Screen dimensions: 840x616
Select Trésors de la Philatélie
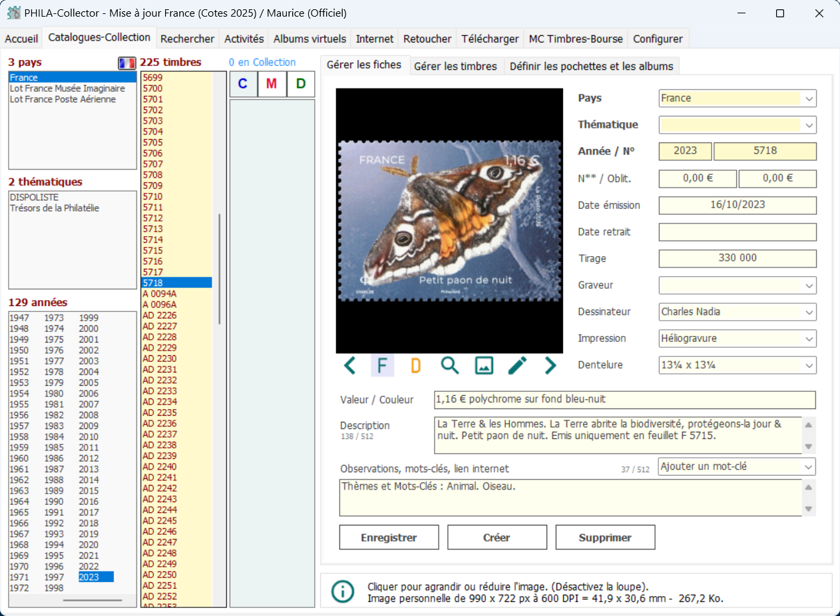click(55, 208)
